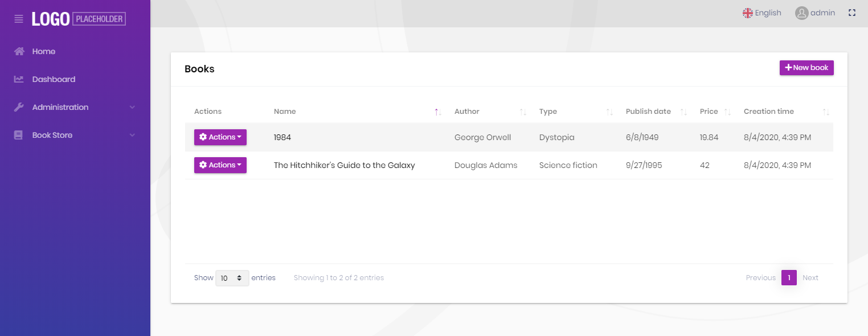868x336 pixels.
Task: Toggle the hamburger sidebar menu icon
Action: 19,19
